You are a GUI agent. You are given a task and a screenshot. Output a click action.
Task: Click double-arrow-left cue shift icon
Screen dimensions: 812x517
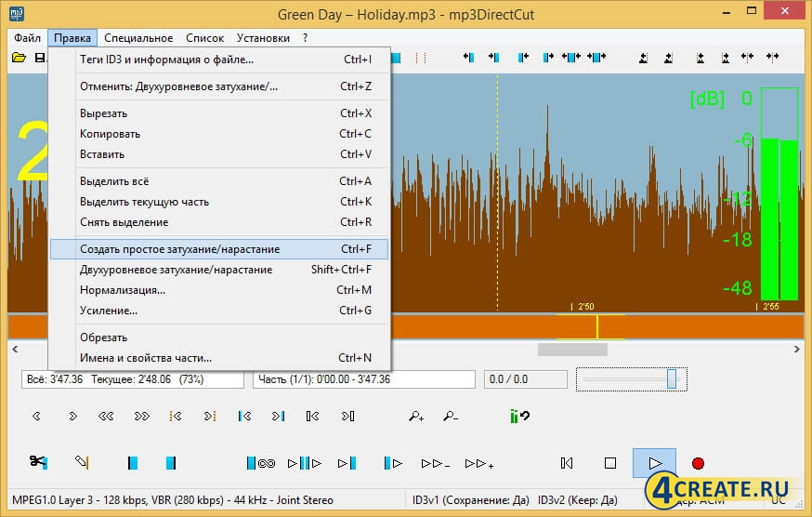tap(747, 57)
